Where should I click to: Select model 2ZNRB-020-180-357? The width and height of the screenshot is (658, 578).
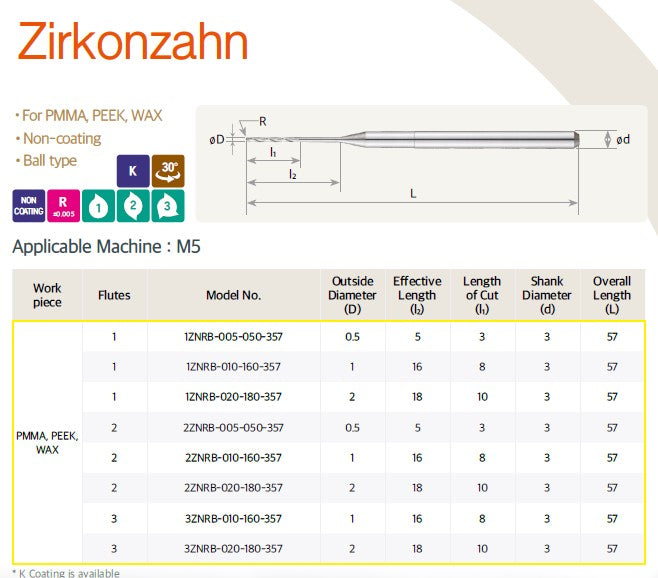(x=233, y=488)
